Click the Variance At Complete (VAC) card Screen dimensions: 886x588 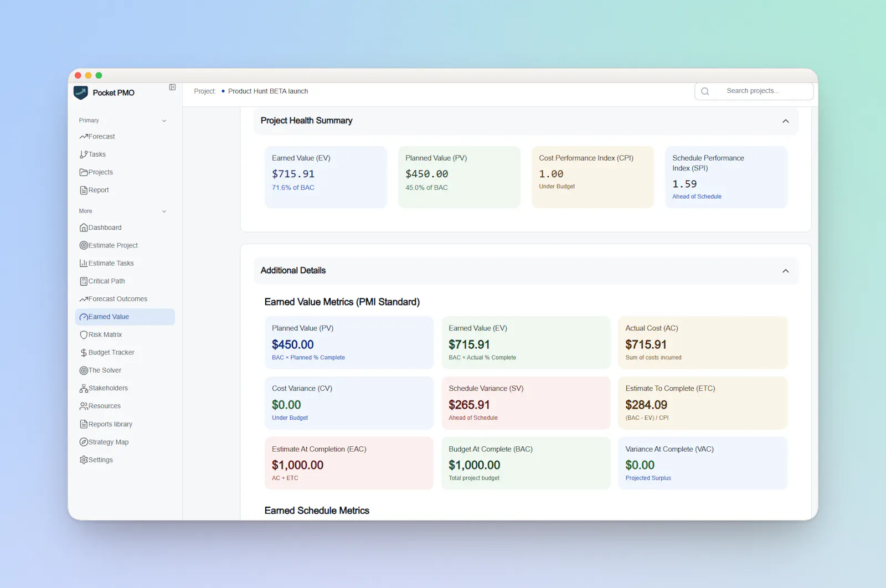pos(703,463)
